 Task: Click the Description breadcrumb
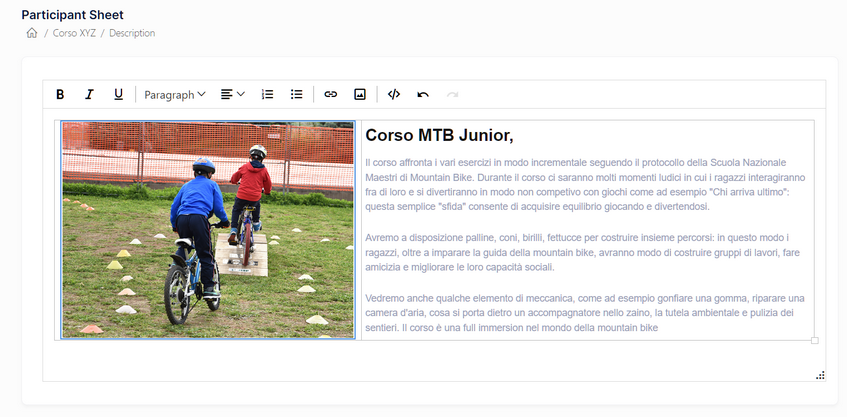pos(132,33)
